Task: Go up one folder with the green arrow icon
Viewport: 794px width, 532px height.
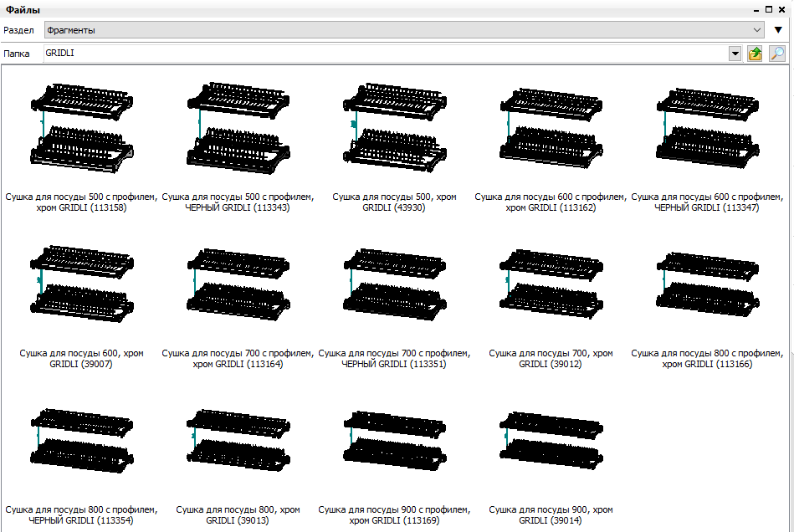Action: coord(755,54)
